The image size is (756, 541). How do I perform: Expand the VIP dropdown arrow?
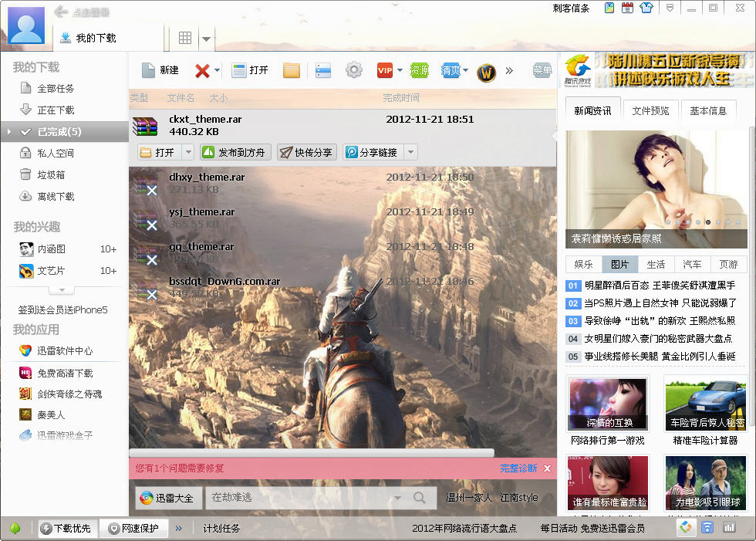pyautogui.click(x=400, y=70)
